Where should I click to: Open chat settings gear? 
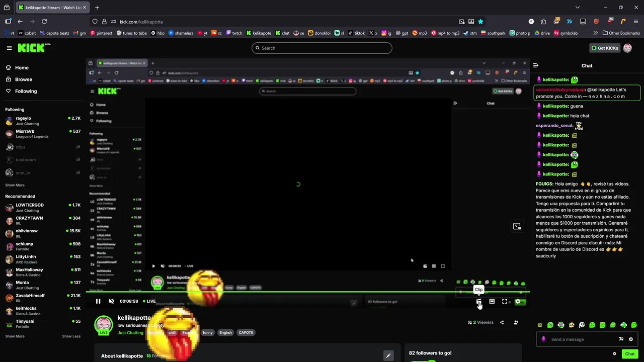point(614,354)
